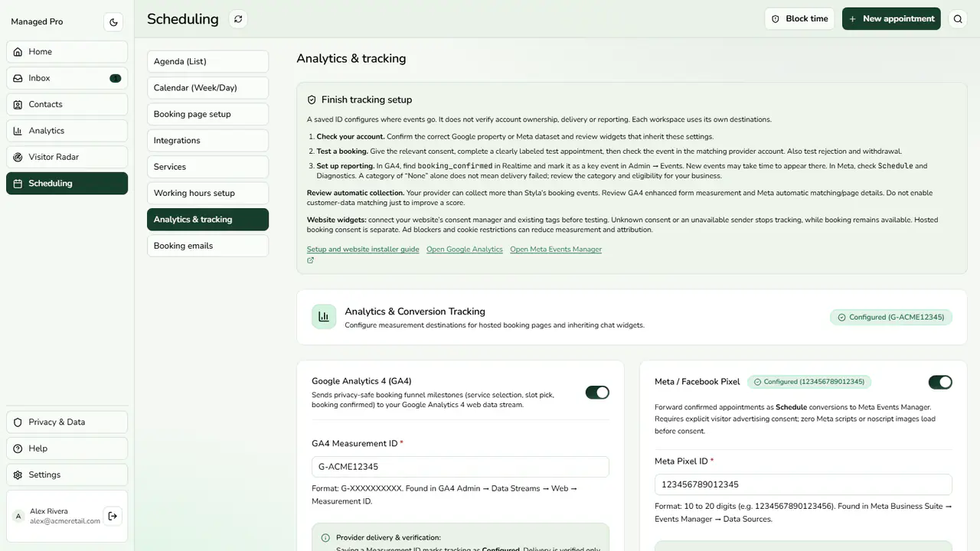This screenshot has width=980, height=551.
Task: Click the Meta Pixel ID field
Action: (x=803, y=484)
